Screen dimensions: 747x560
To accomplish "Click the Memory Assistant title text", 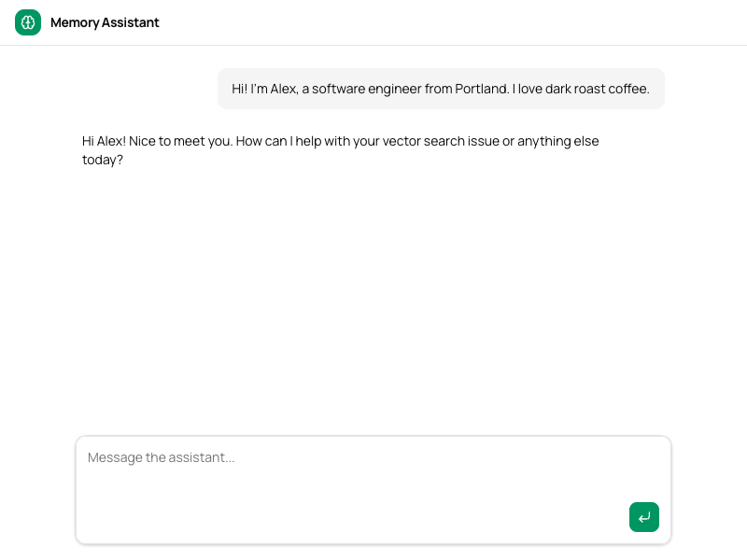I will pyautogui.click(x=105, y=22).
